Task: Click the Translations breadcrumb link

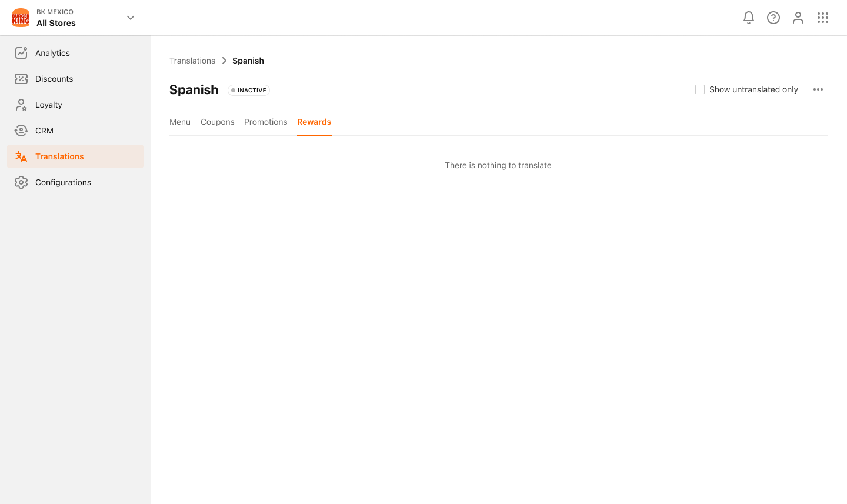Action: [x=192, y=61]
